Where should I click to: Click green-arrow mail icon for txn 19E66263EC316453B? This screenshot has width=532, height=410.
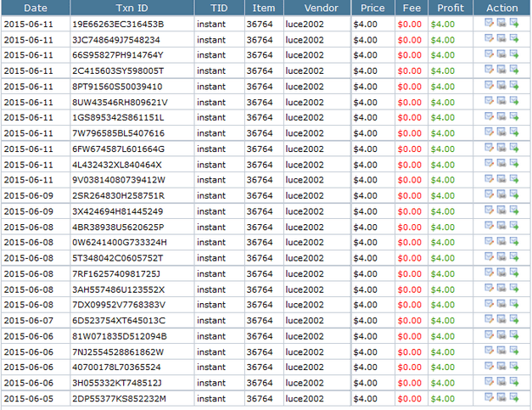[x=514, y=23]
